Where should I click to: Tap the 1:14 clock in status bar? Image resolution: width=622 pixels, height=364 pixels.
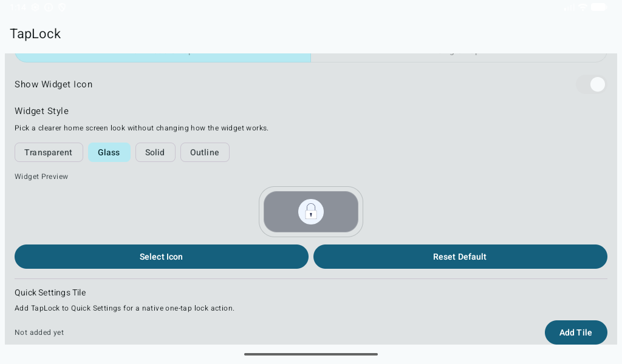point(18,7)
